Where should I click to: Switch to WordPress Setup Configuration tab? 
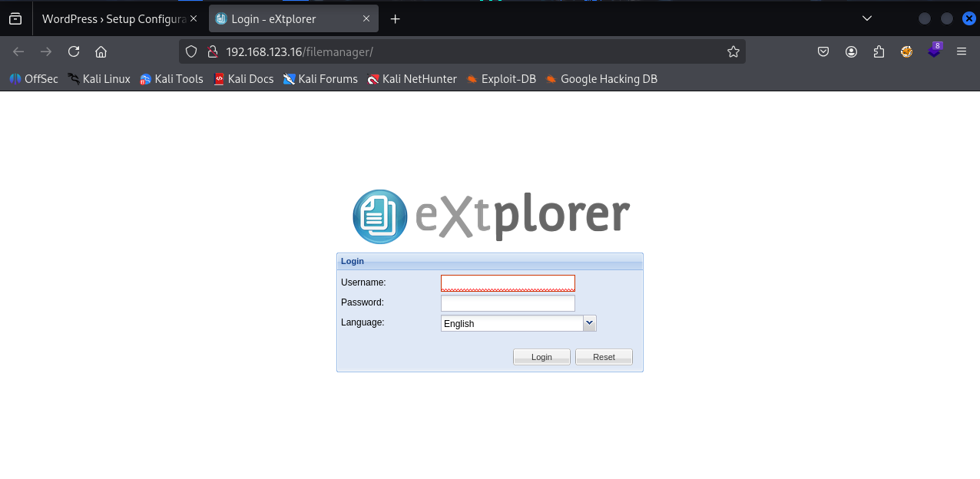click(114, 18)
